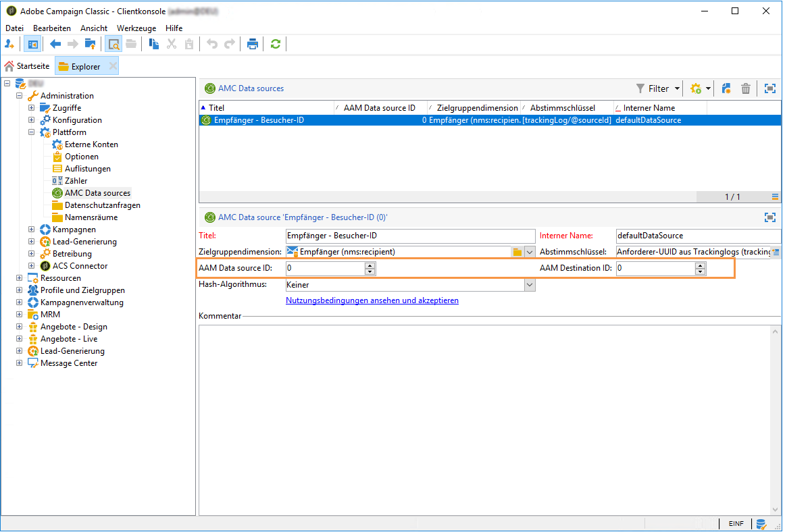785x532 pixels.
Task: Increase the AAM Data source ID value
Action: tap(370, 265)
